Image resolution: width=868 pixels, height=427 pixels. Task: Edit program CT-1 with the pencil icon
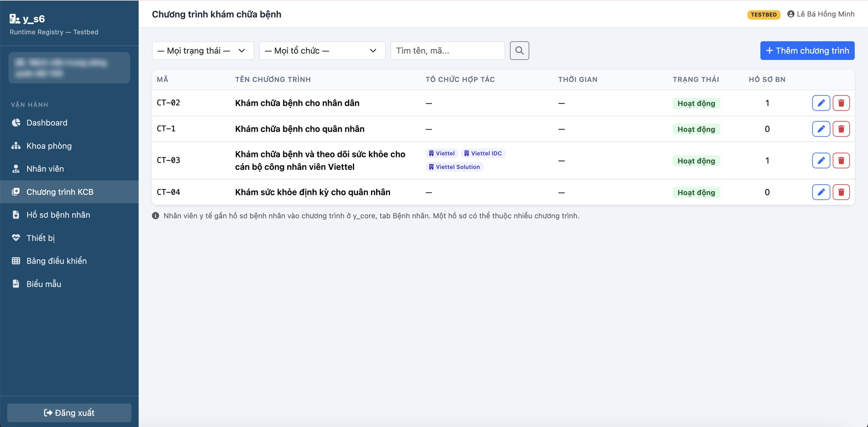821,129
